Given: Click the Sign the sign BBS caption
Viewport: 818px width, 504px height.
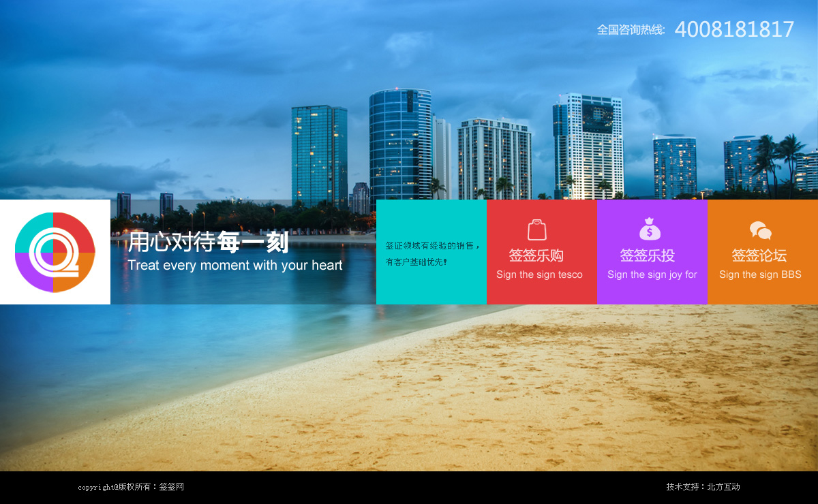Looking at the screenshot, I should [x=760, y=275].
